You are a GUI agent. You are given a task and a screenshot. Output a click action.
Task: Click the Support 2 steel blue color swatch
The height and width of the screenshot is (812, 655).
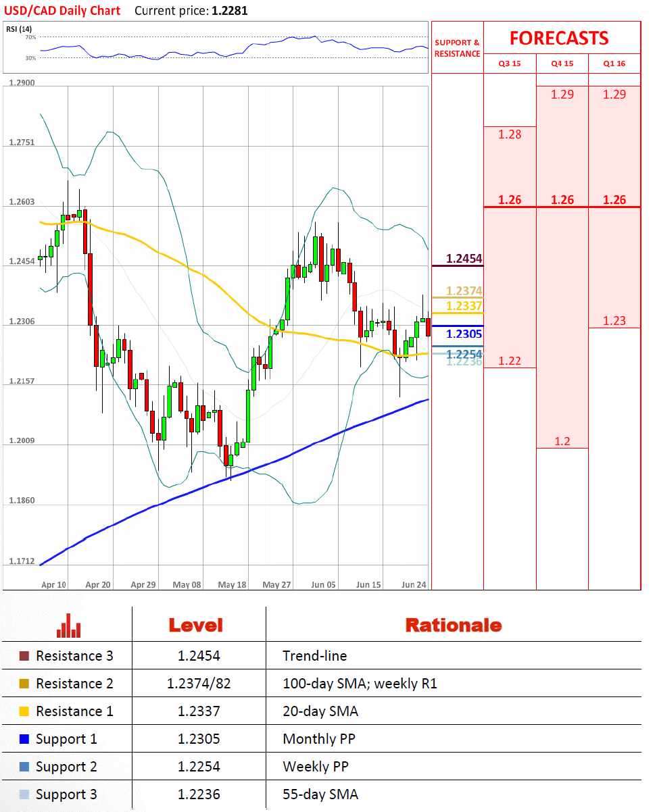(24, 767)
